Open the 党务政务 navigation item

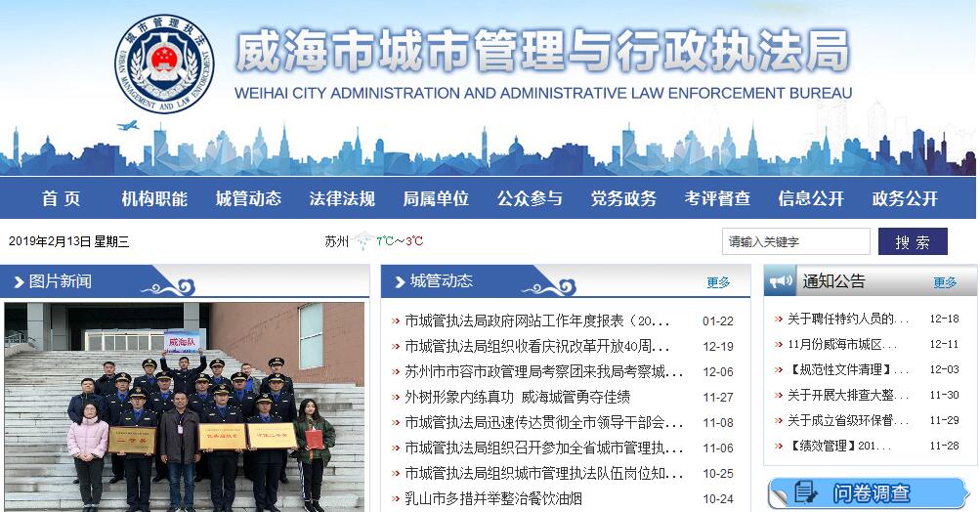(x=623, y=198)
